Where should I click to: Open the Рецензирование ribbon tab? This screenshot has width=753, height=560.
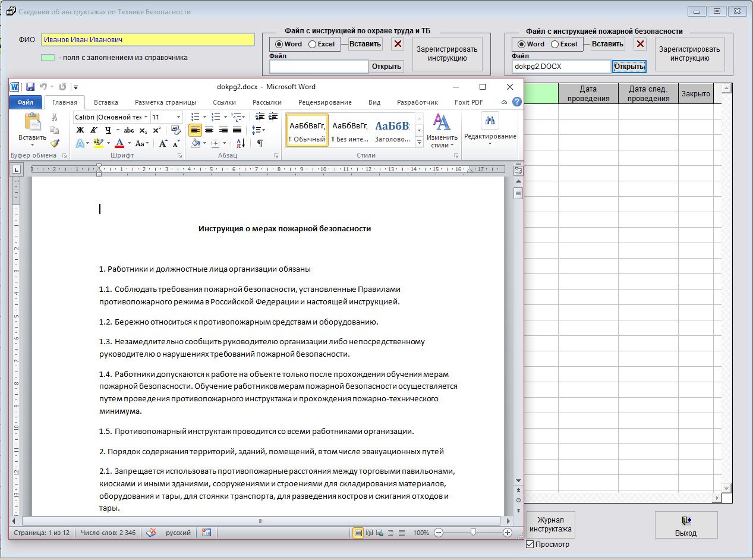point(324,102)
